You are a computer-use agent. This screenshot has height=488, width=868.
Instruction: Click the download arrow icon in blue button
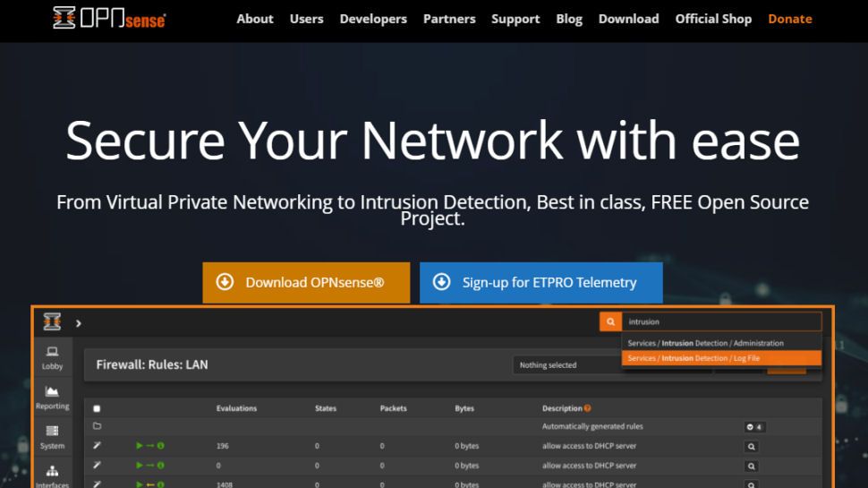[441, 282]
